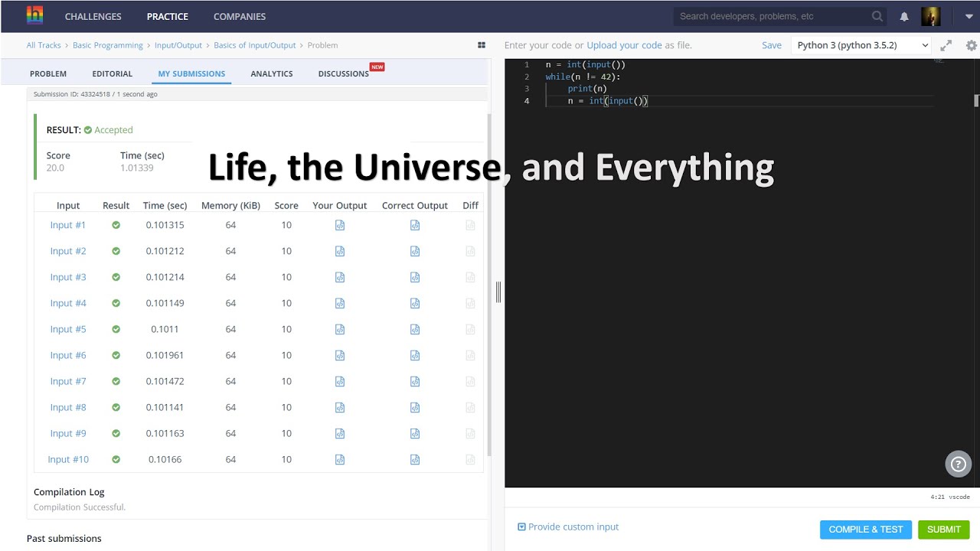
Task: Open the Diff icon for Input #5
Action: pos(470,329)
